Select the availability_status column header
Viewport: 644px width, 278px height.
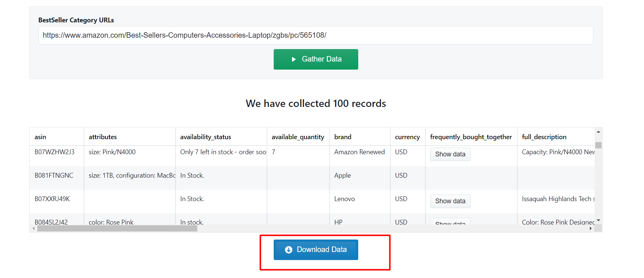point(206,137)
